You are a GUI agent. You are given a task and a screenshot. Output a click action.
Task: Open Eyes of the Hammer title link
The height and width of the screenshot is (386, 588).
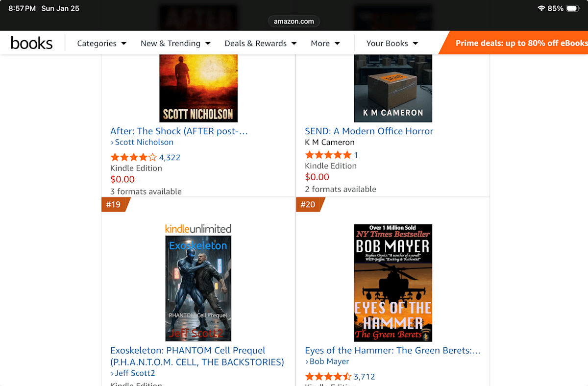tap(393, 350)
